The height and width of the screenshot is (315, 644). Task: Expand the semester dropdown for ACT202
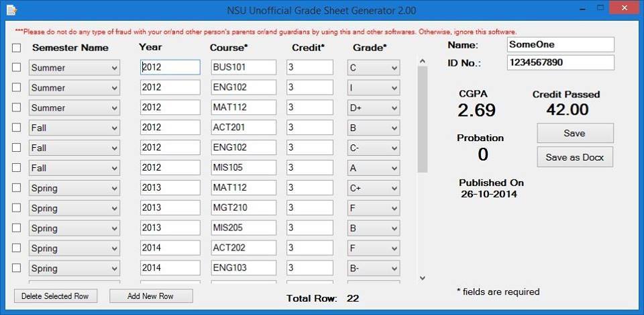[74, 249]
